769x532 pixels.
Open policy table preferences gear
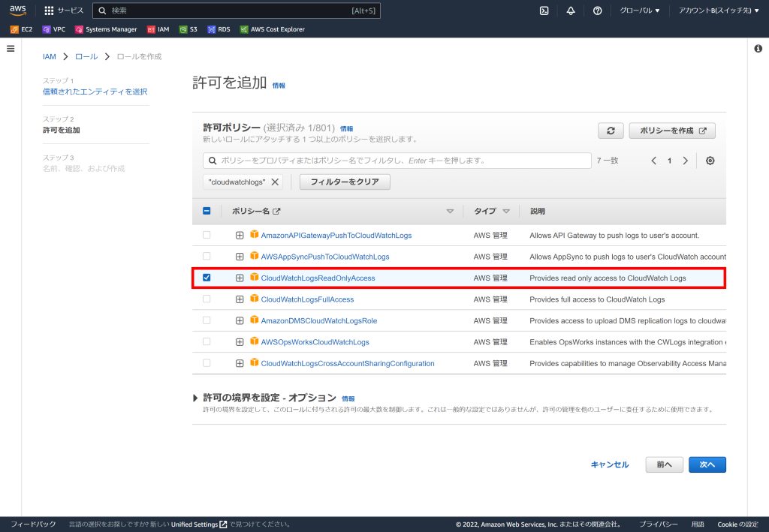tap(710, 161)
